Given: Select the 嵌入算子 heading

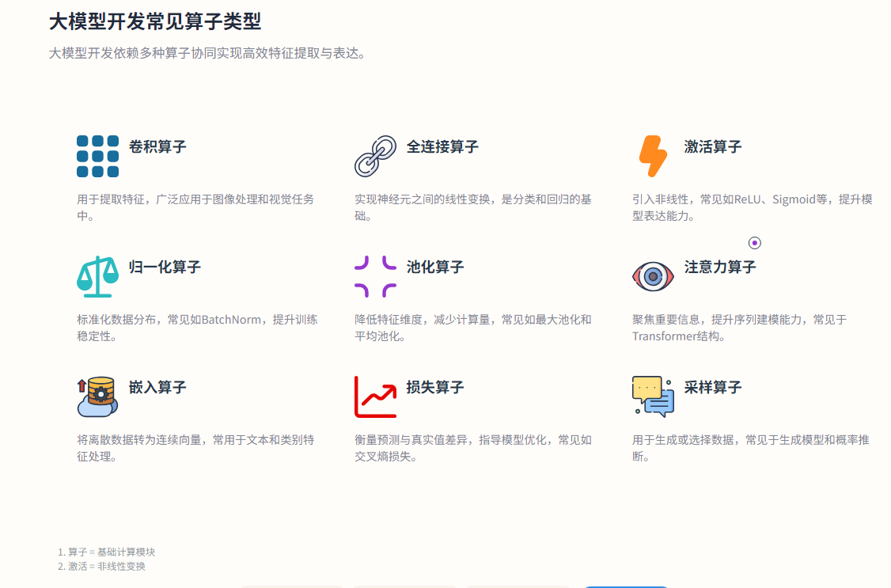Looking at the screenshot, I should [x=157, y=388].
